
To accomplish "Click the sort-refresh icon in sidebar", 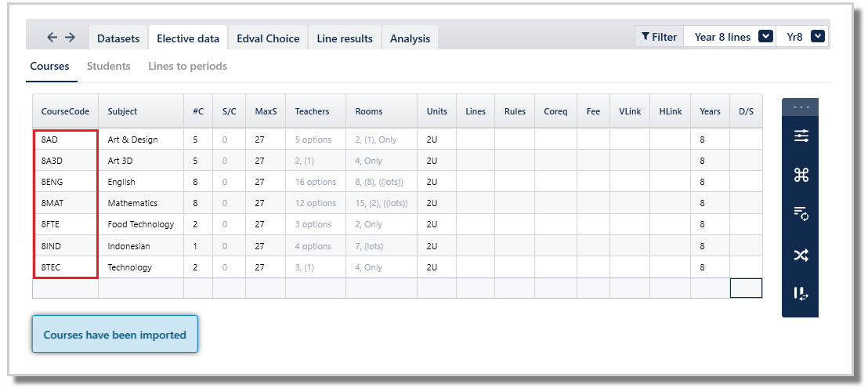I will coord(801,214).
